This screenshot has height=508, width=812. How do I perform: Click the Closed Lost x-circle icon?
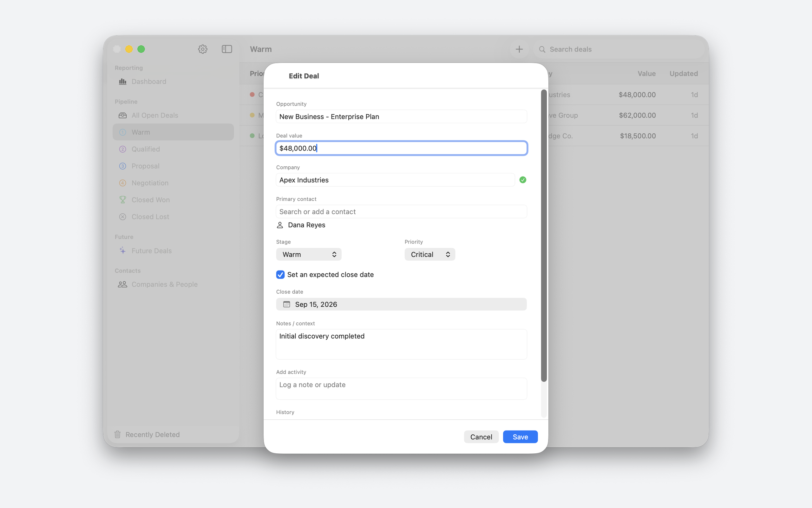(123, 217)
